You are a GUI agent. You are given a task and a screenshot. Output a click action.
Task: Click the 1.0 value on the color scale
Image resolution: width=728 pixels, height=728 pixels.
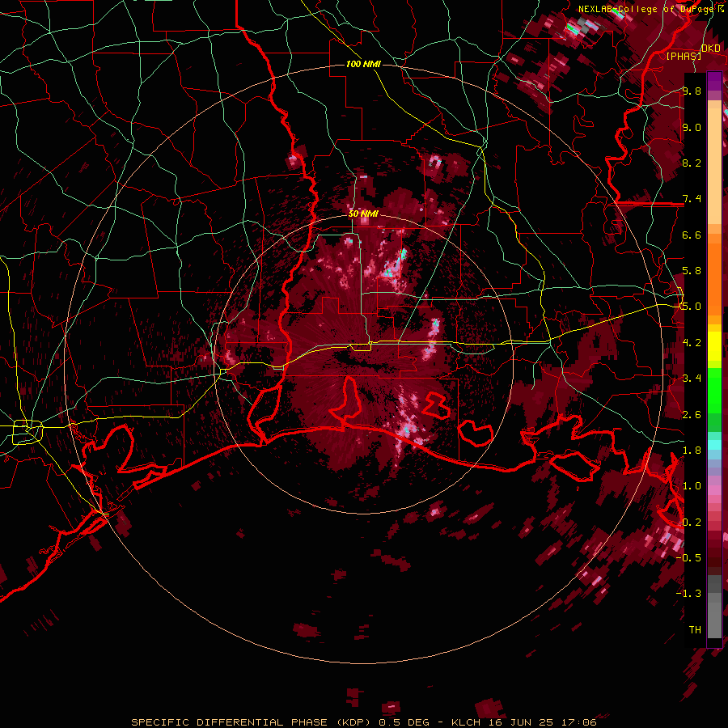click(692, 485)
